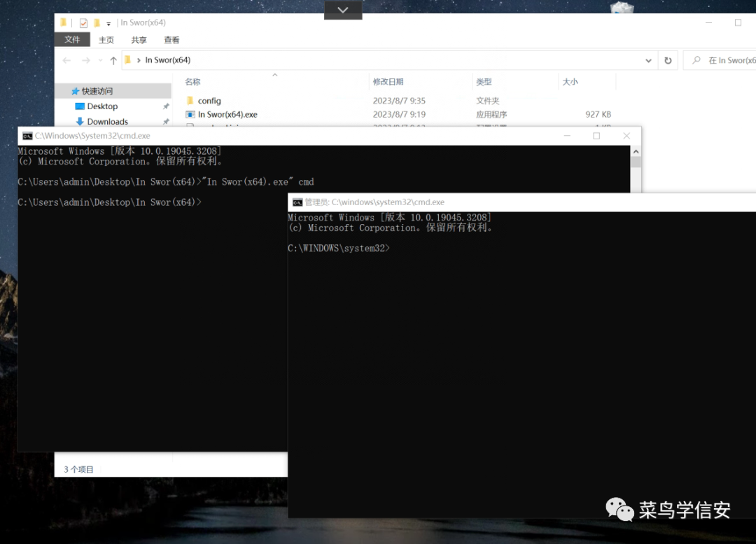Click the Recycle Bin on the desktop
The width and height of the screenshot is (756, 544).
(622, 7)
